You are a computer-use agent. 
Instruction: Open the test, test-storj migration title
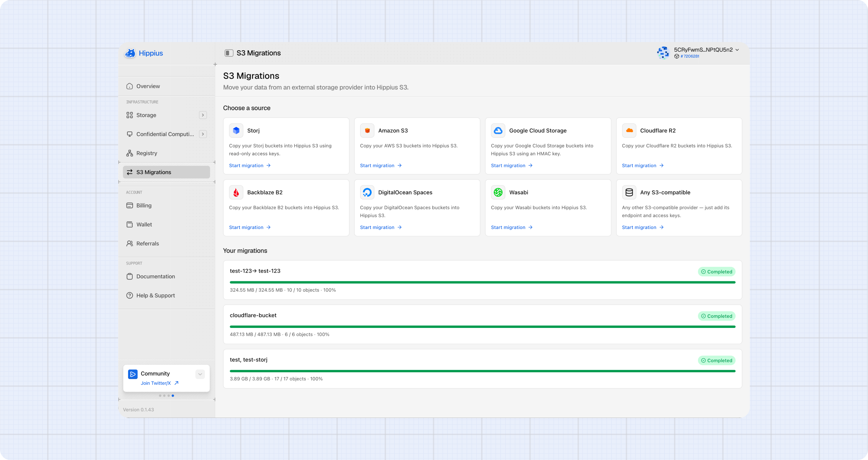click(x=249, y=359)
